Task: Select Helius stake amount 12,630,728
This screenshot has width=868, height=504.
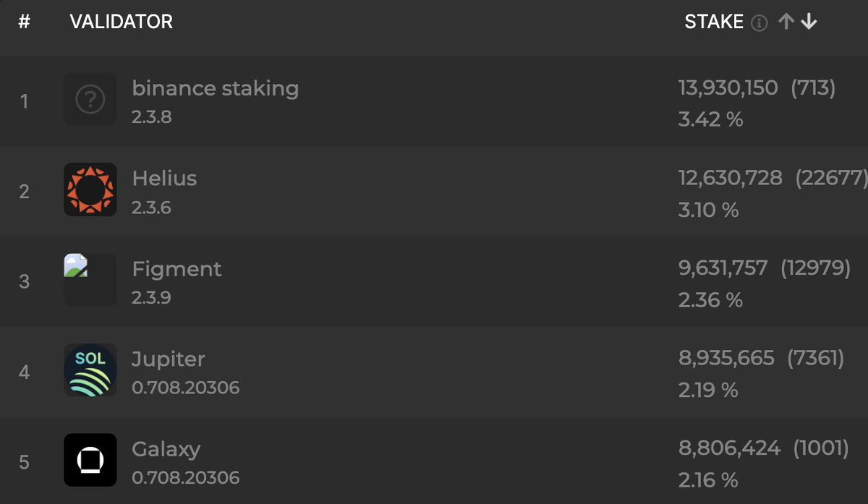Action: pyautogui.click(x=730, y=179)
